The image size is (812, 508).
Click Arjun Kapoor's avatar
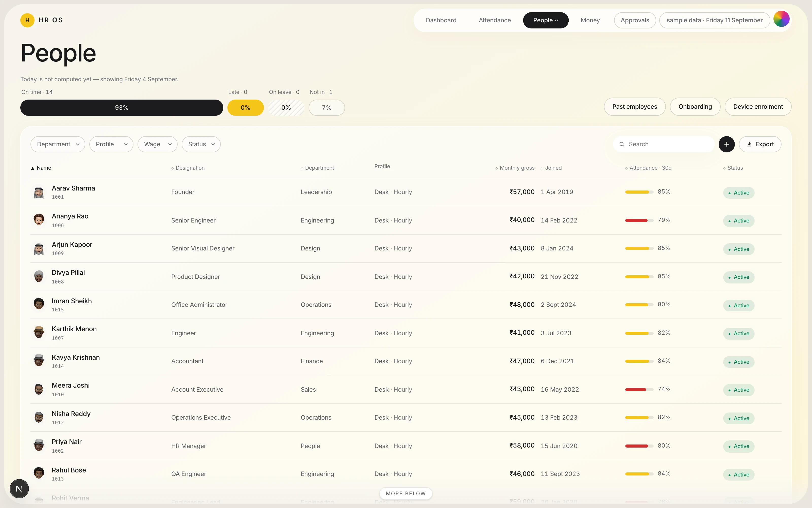pyautogui.click(x=39, y=248)
